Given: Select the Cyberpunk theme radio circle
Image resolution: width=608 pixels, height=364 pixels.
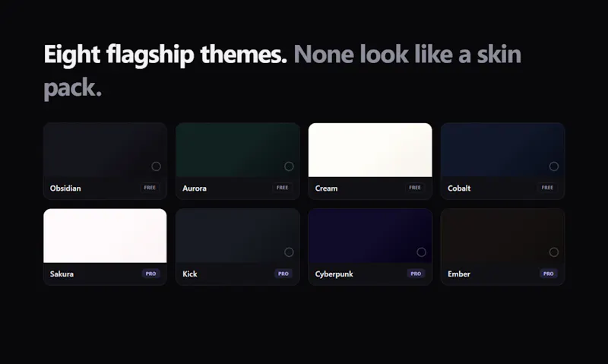Looking at the screenshot, I should [x=422, y=252].
